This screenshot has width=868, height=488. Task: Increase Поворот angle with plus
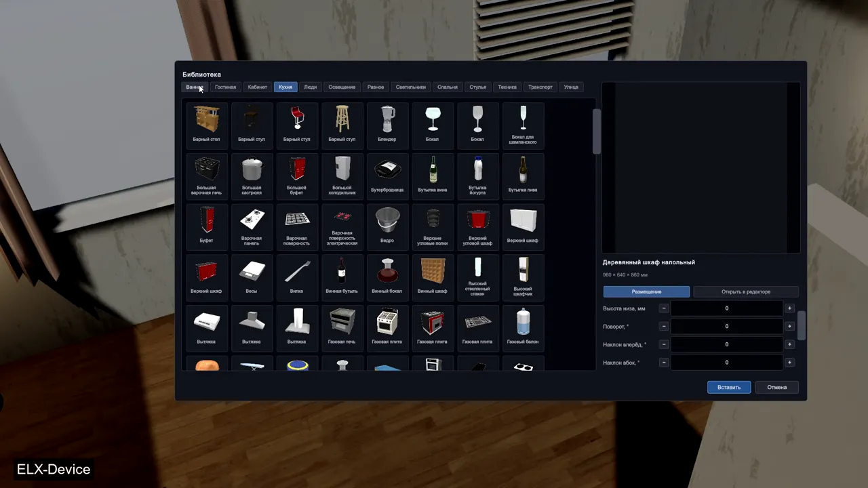[789, 326]
